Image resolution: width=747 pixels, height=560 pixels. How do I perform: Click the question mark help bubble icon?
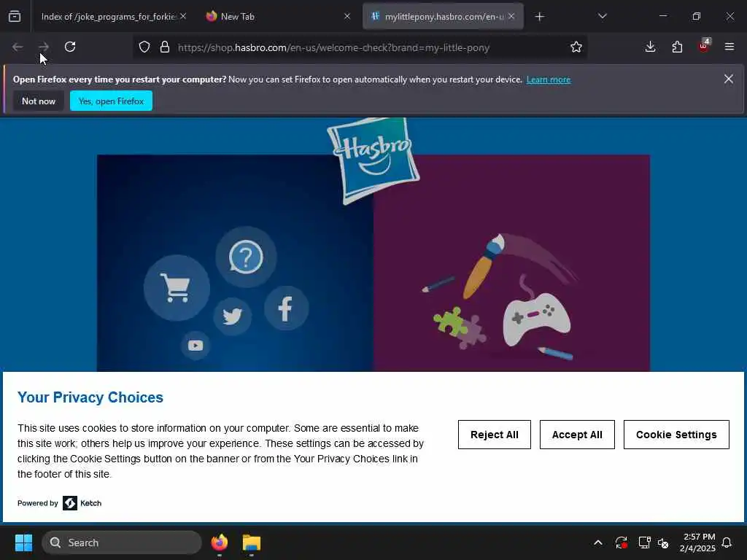246,257
